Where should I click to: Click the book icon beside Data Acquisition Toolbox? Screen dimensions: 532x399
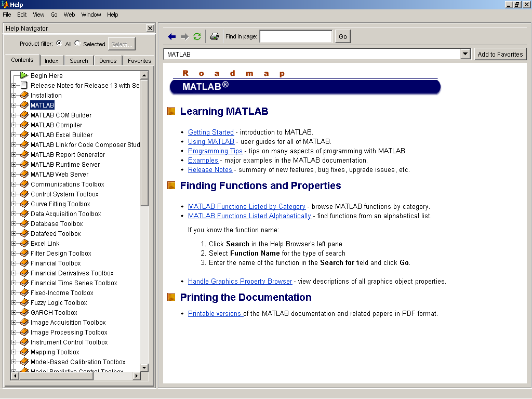click(x=24, y=213)
